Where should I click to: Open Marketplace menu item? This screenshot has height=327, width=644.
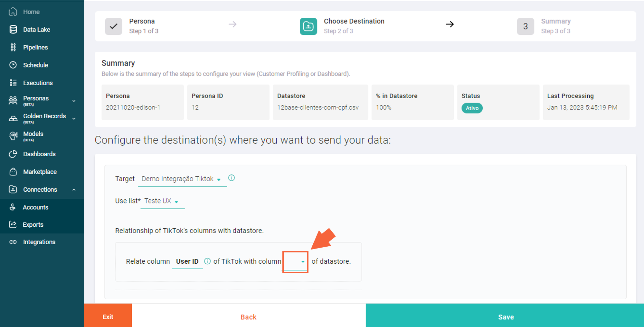coord(40,172)
